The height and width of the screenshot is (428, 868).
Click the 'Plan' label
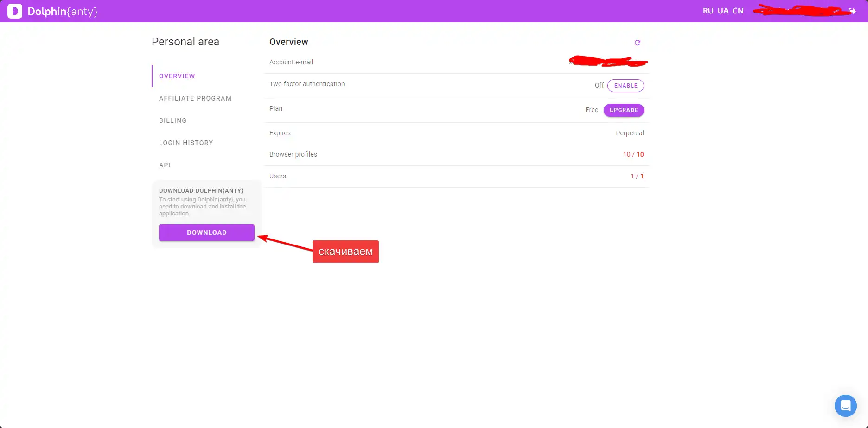[276, 108]
